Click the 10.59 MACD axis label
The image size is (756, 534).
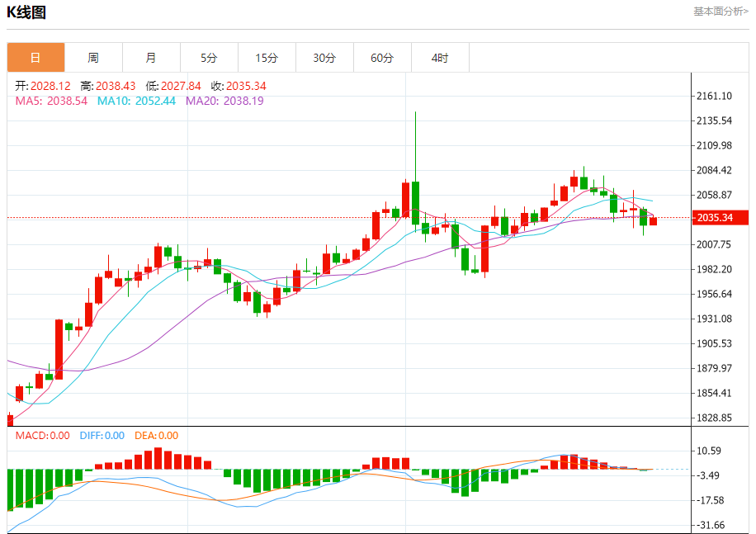(709, 451)
